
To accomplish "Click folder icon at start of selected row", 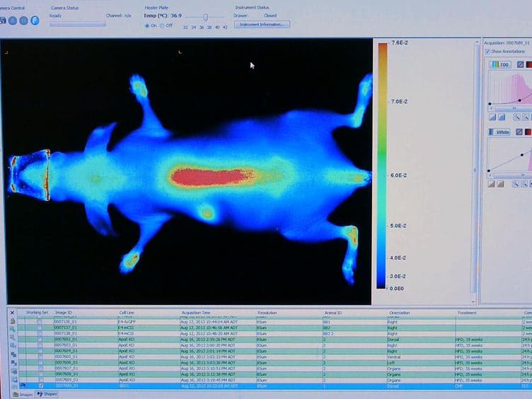I will [23, 386].
